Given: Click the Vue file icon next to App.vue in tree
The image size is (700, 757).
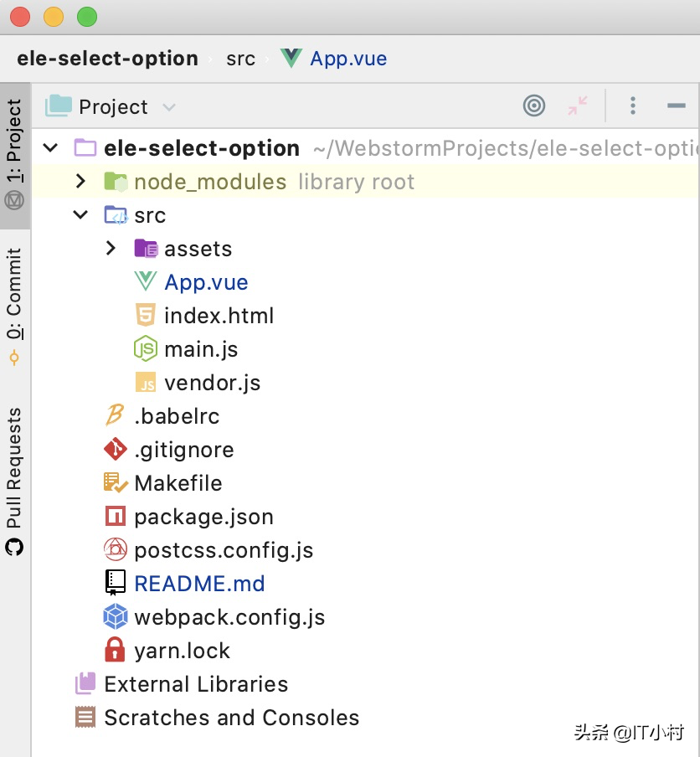Looking at the screenshot, I should tap(146, 282).
